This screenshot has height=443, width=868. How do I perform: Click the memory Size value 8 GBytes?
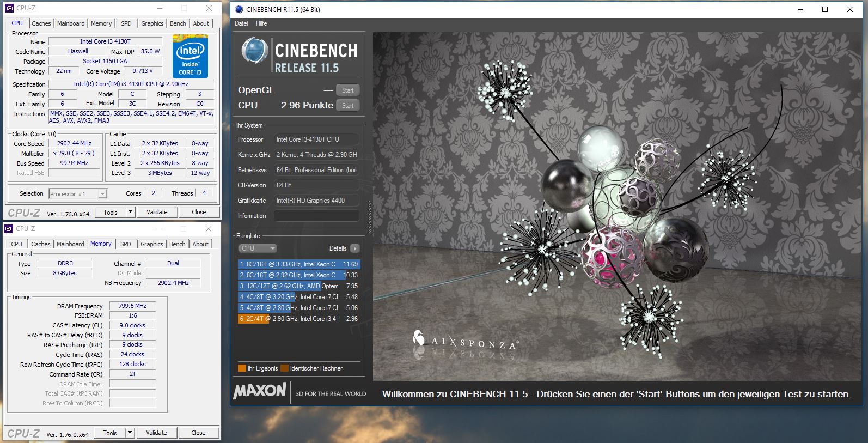click(65, 273)
